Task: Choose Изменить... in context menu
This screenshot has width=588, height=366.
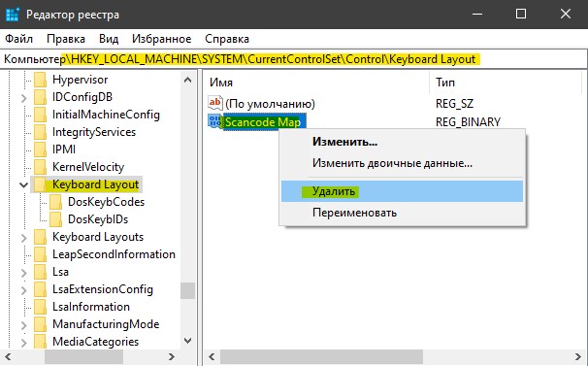Action: (402, 142)
